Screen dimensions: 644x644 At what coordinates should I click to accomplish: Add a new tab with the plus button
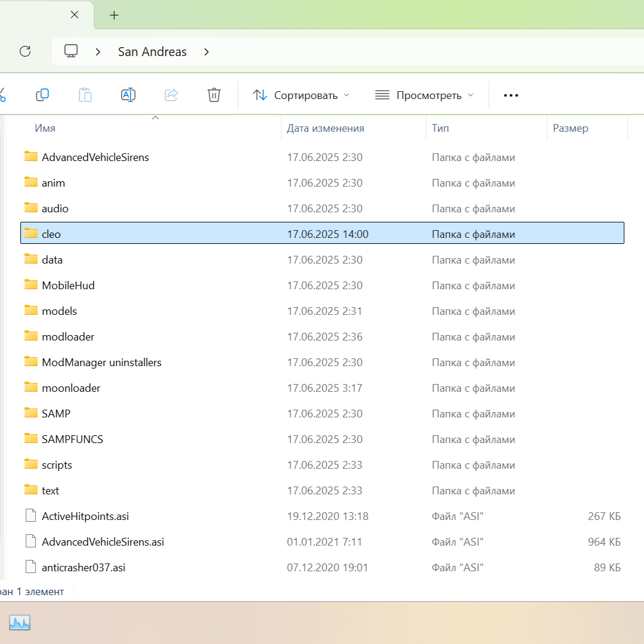[114, 16]
